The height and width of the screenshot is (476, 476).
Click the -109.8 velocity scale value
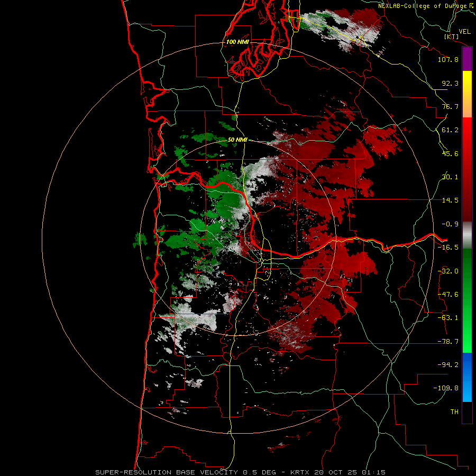click(446, 388)
